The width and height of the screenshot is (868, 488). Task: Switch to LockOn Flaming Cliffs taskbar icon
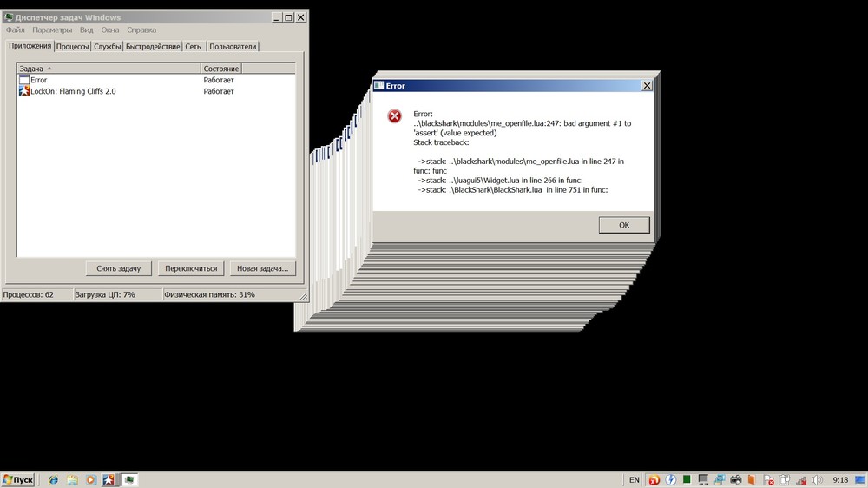(108, 479)
